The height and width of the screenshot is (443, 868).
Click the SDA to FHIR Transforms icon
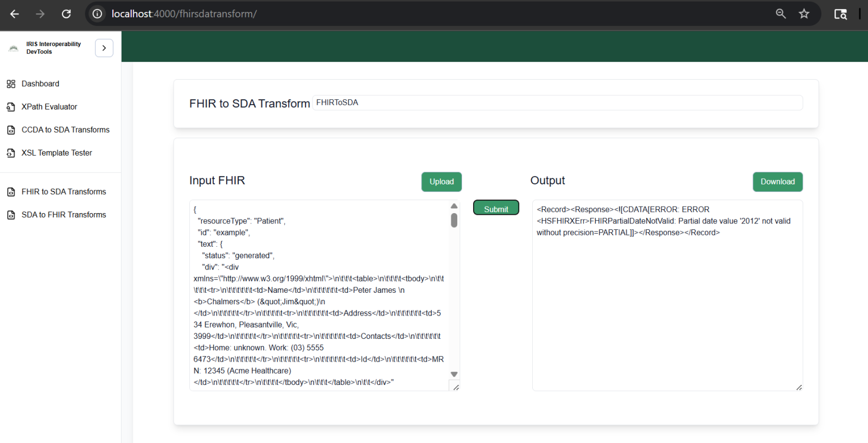(11, 215)
